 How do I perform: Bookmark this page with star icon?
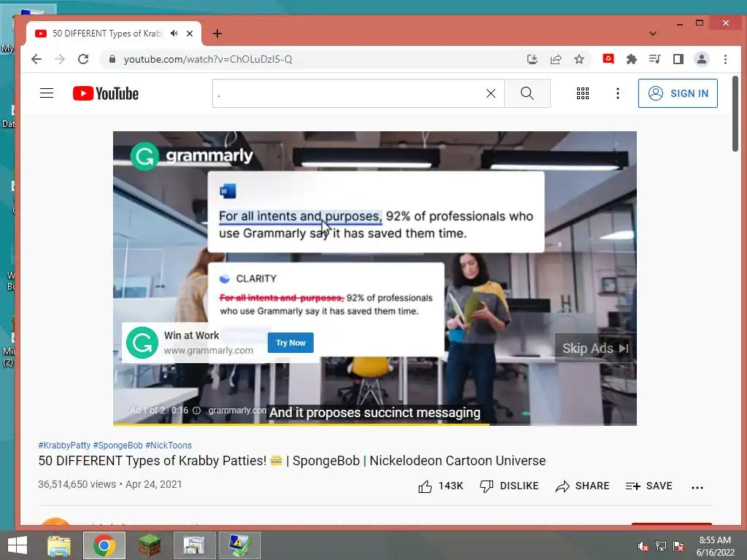[x=578, y=59]
